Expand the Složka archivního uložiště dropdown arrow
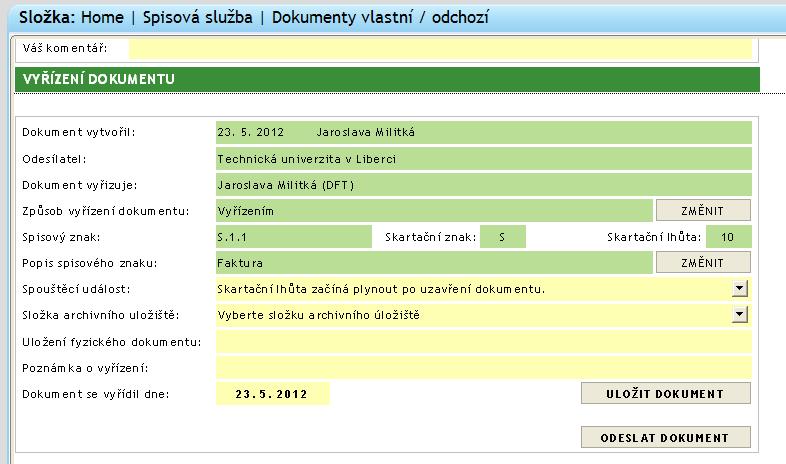This screenshot has width=786, height=464. click(739, 315)
